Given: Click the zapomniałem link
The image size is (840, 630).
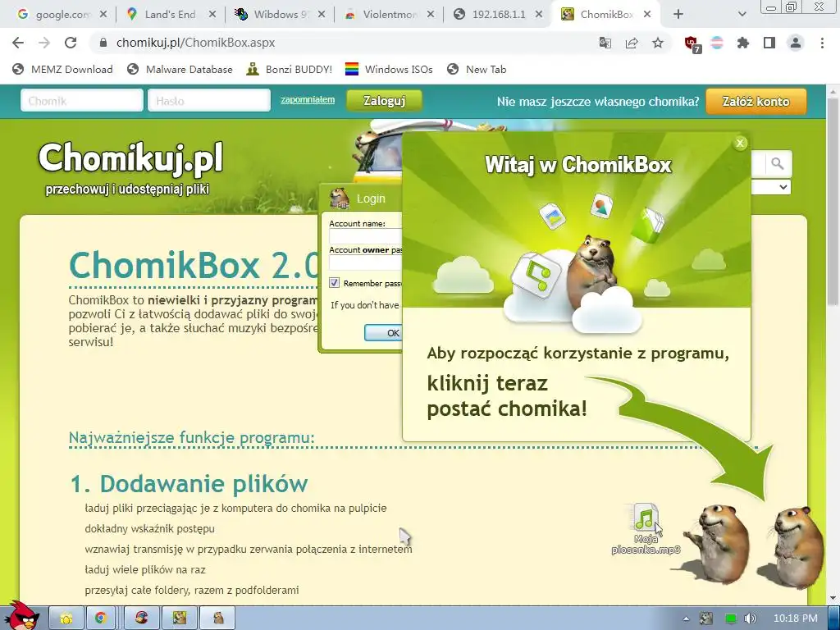Looking at the screenshot, I should pyautogui.click(x=308, y=99).
